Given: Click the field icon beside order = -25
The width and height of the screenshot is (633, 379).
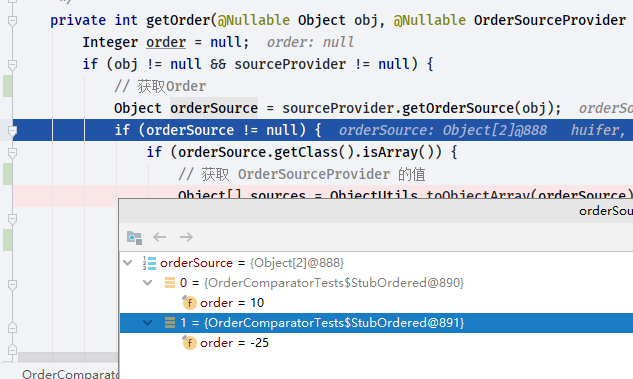Looking at the screenshot, I should 189,343.
